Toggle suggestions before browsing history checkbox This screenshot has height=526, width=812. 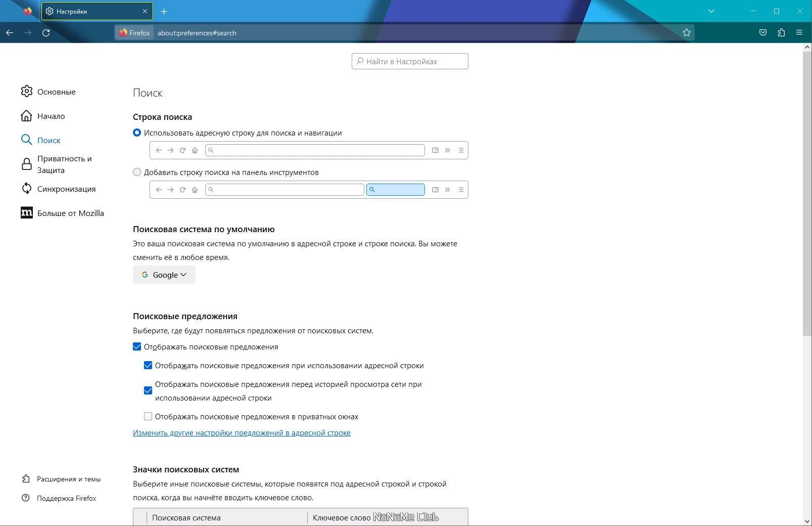148,390
